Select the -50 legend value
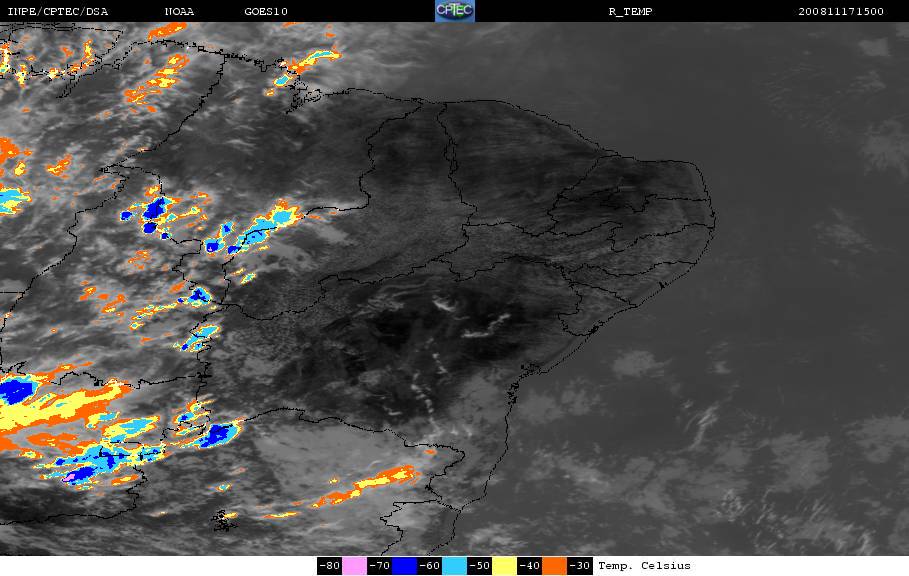 (479, 566)
